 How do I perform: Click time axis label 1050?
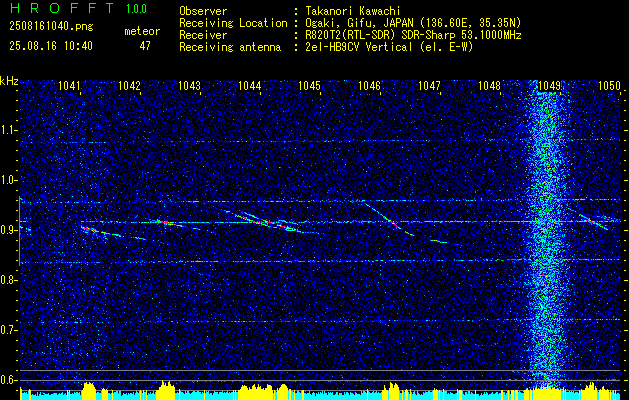[610, 85]
